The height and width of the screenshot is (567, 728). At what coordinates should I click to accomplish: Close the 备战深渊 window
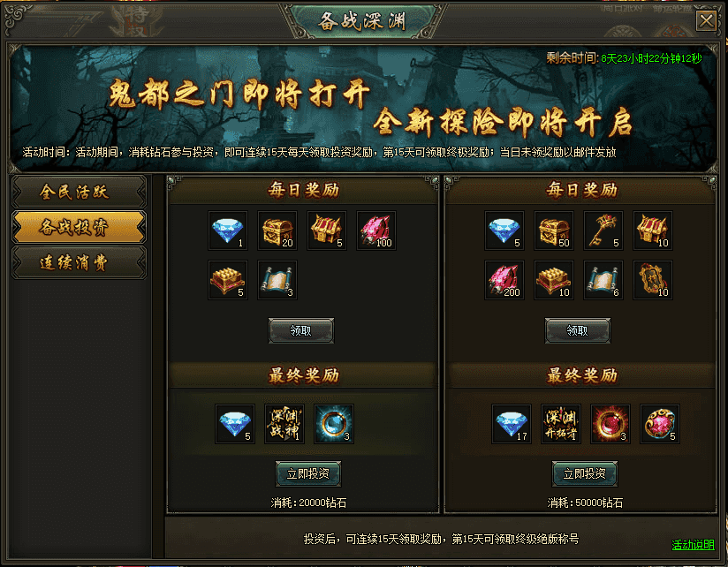[706, 21]
